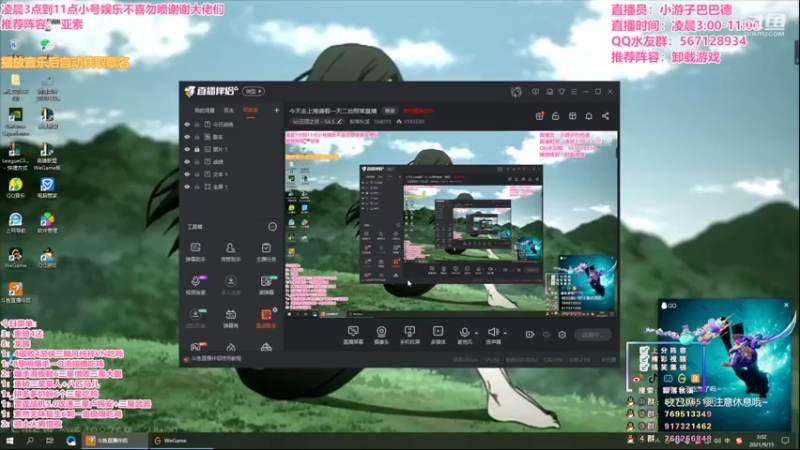The width and height of the screenshot is (800, 450).
Task: Start recording with the camcorder icon
Action: [x=530, y=335]
